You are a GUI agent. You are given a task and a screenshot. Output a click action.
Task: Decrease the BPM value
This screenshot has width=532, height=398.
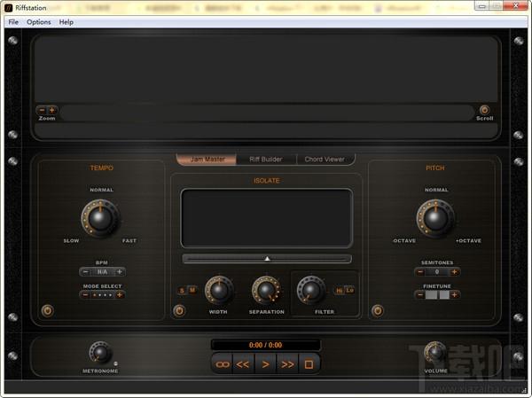click(86, 272)
